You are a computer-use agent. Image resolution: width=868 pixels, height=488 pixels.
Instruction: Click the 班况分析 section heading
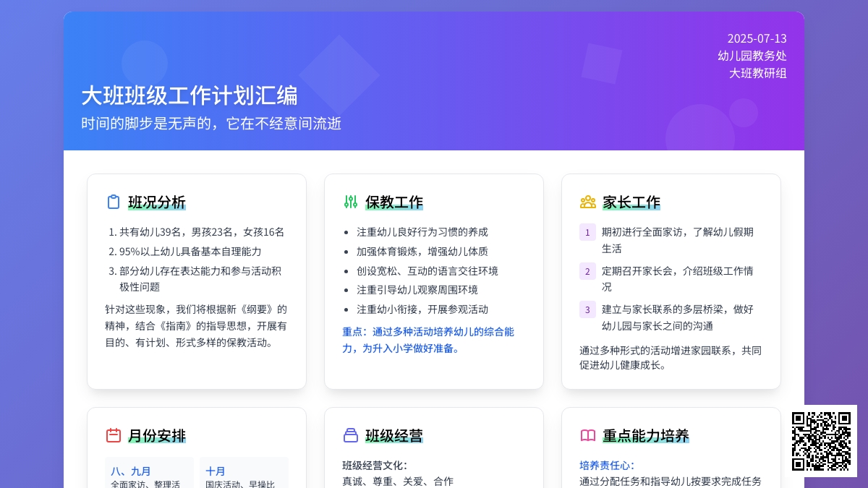(157, 202)
